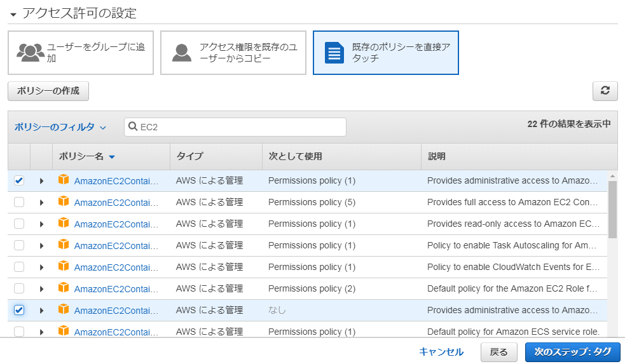Click the キャンセル link

(441, 352)
